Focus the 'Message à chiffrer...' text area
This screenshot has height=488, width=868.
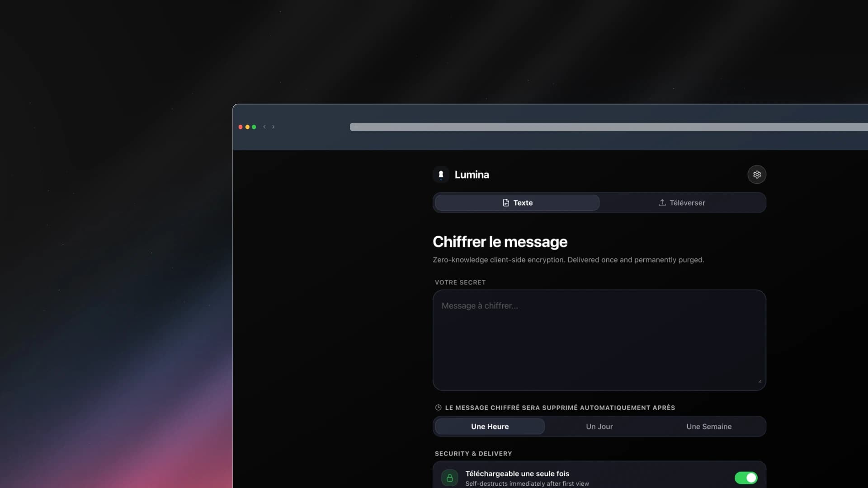[599, 340]
